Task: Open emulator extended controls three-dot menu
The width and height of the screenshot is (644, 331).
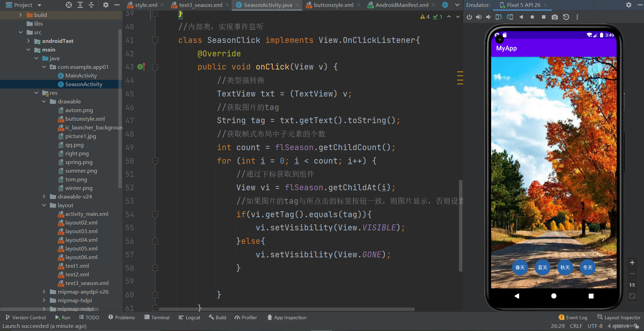Action: coord(577,17)
